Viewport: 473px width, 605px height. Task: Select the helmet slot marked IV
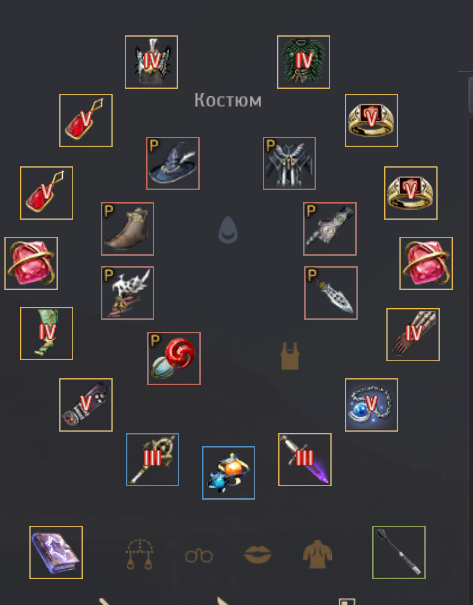pos(151,62)
